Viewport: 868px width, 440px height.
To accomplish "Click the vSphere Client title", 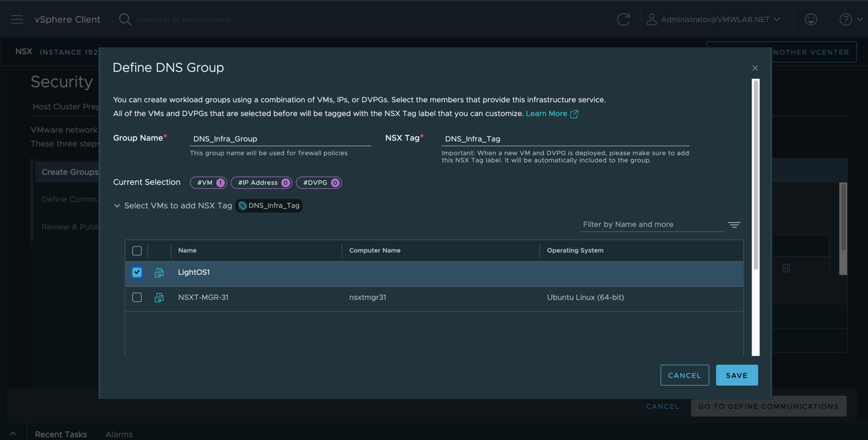I will [67, 20].
